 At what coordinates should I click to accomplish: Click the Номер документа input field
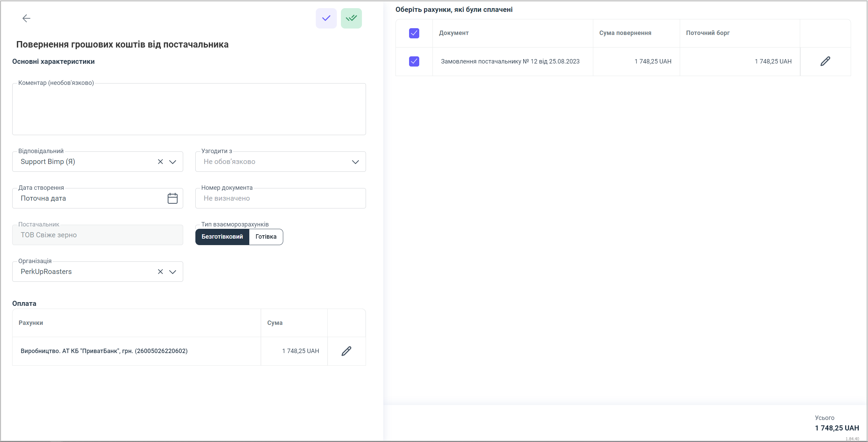coord(280,198)
